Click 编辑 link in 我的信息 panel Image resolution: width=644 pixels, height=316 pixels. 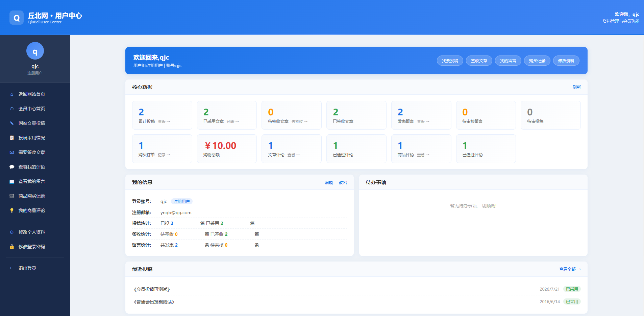click(328, 182)
